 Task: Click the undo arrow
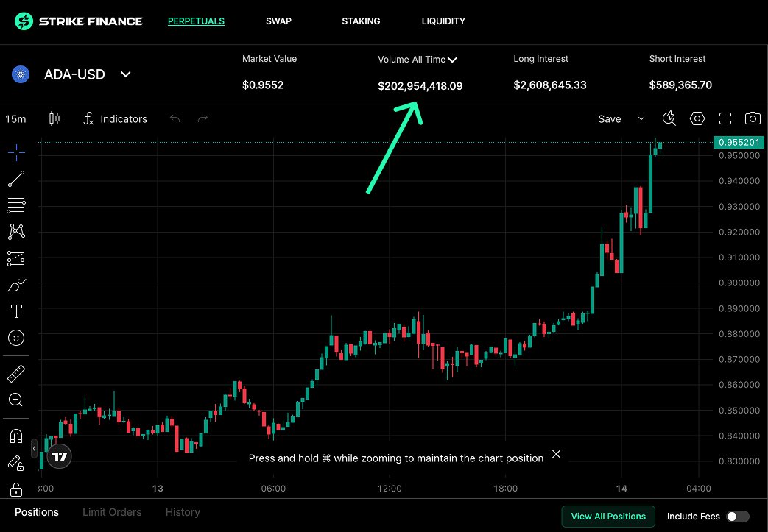[x=175, y=118]
